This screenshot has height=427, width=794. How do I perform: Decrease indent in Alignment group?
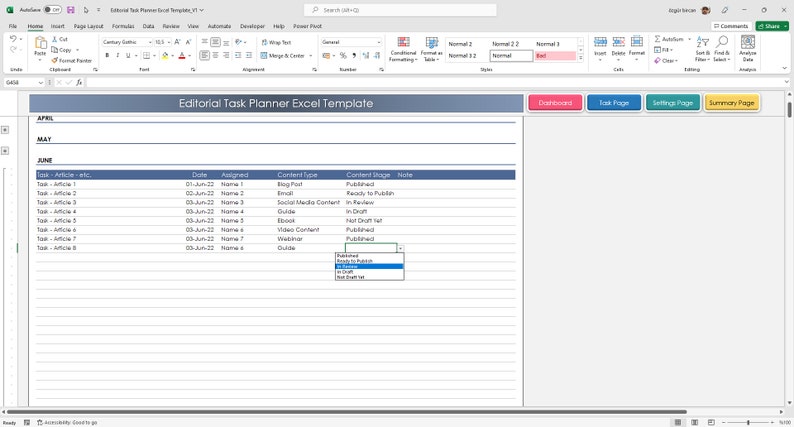pos(237,55)
